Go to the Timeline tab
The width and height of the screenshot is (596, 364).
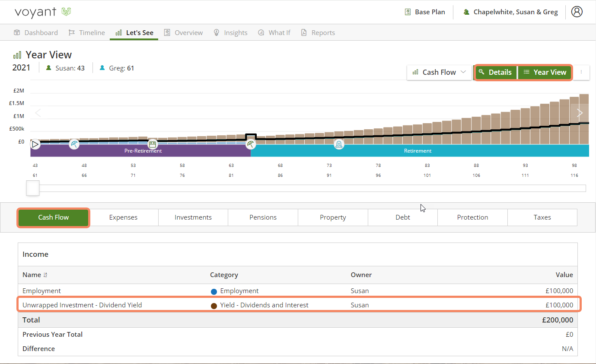point(86,32)
